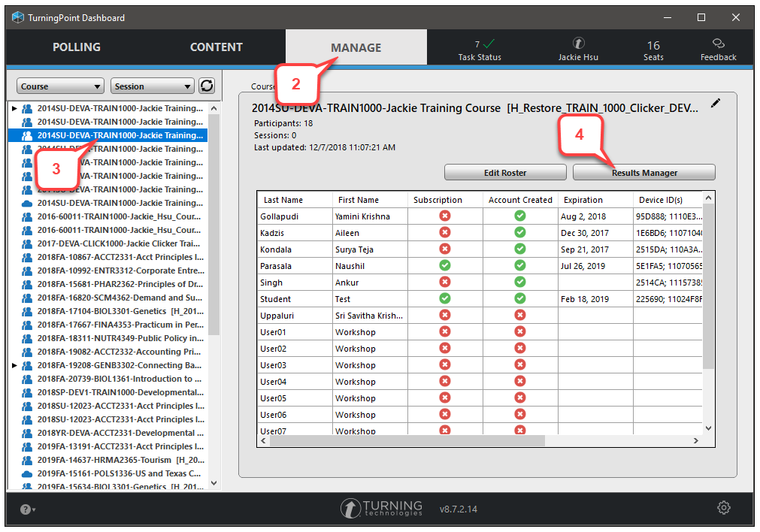This screenshot has width=760, height=532.
Task: Click Student Test's green subscription icon
Action: tap(444, 298)
